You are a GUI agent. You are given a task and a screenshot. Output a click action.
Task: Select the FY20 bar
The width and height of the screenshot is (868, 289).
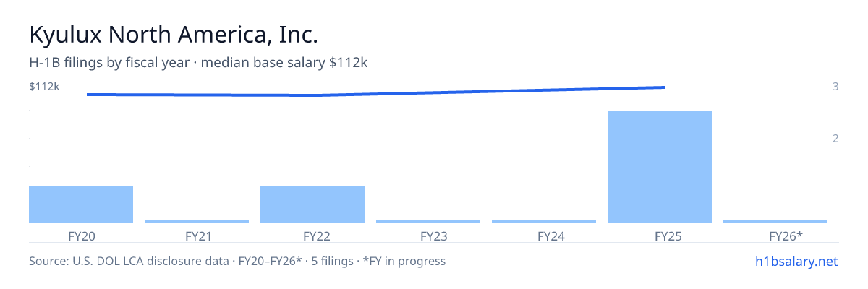click(x=81, y=204)
